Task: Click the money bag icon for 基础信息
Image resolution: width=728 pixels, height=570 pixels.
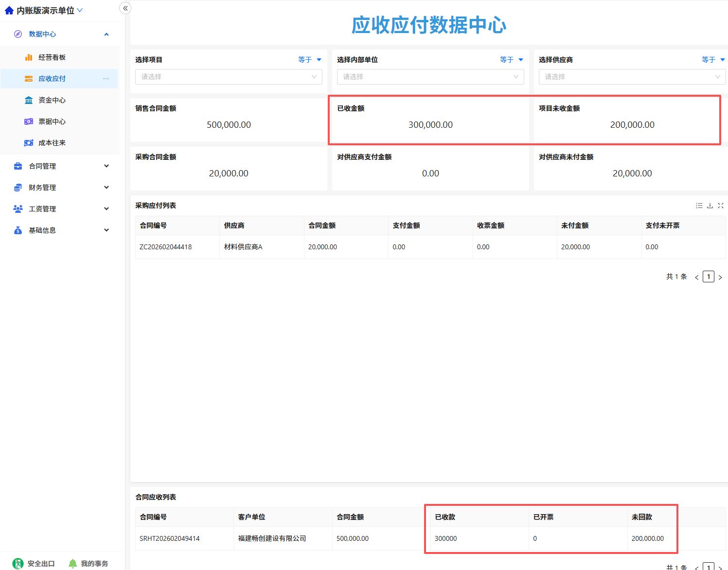Action: tap(18, 230)
